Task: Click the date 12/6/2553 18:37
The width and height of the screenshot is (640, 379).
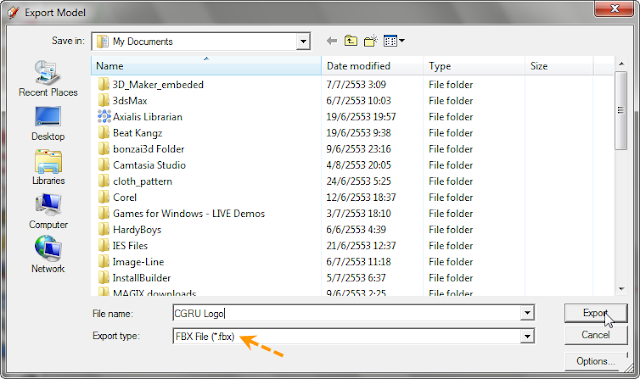Action: click(361, 197)
